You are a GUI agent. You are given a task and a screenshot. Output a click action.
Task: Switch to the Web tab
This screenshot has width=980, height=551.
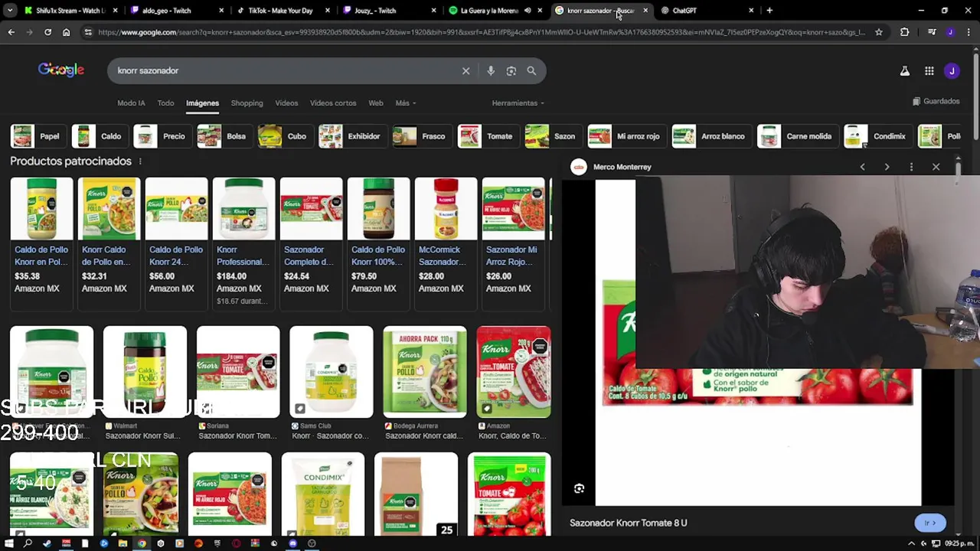click(x=375, y=103)
